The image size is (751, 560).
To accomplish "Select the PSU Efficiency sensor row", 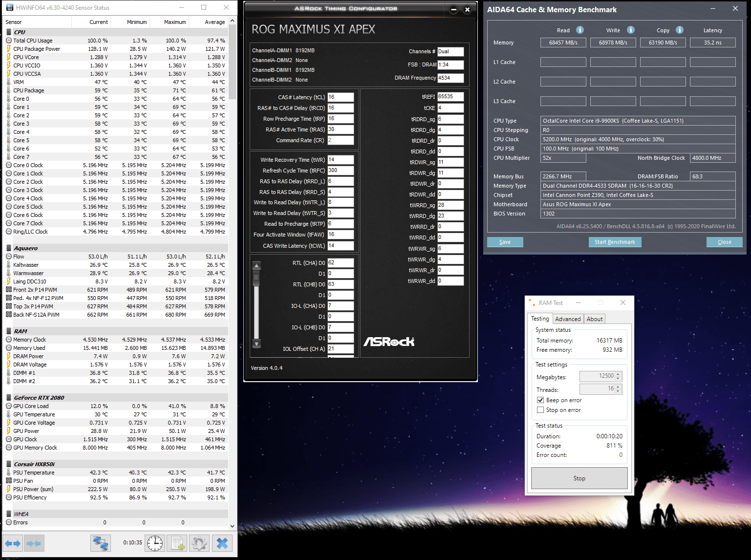I will coord(116,497).
